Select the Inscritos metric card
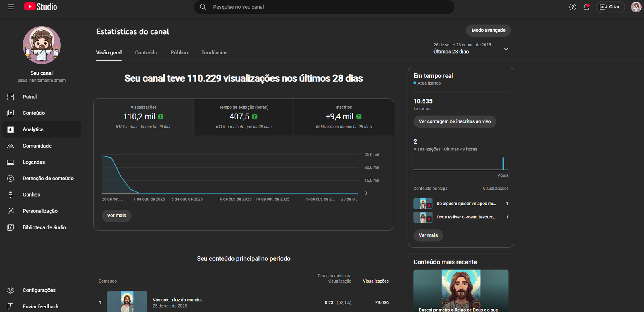Screen dimensions: 644x312 point(344,117)
